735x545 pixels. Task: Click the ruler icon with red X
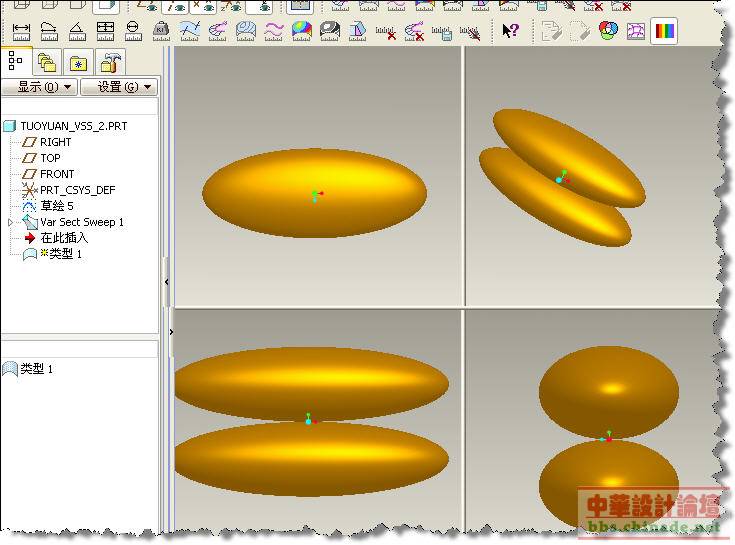point(386,32)
